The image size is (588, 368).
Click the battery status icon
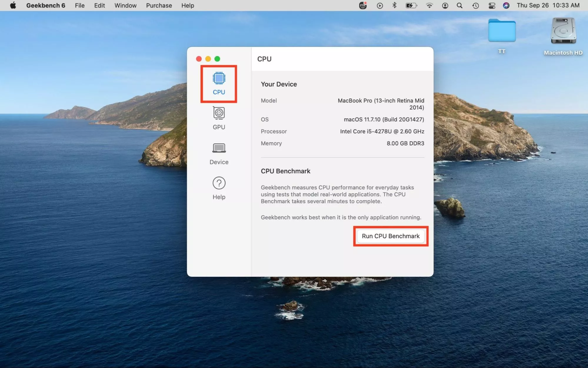[411, 6]
